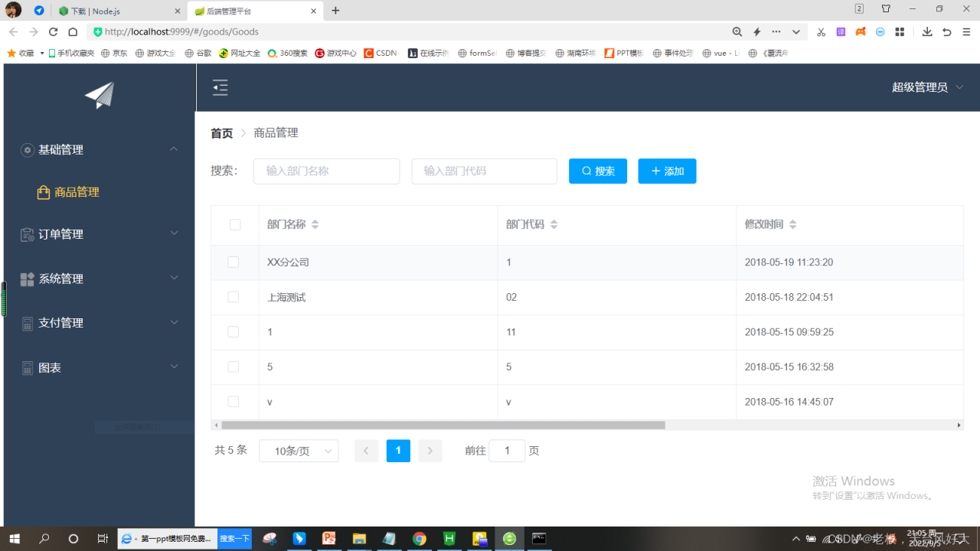
Task: Open the scissors screenshot tool
Action: tap(822, 32)
